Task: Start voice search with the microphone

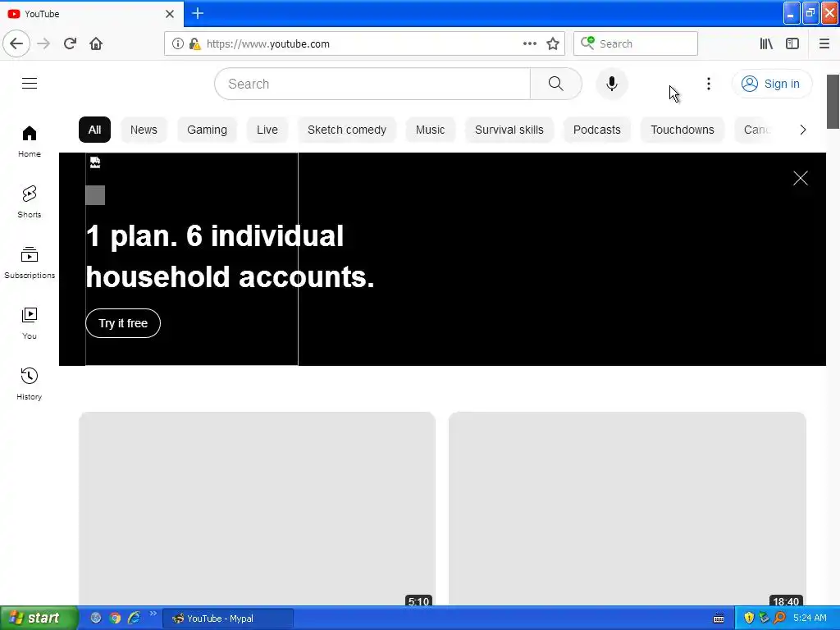Action: [612, 84]
